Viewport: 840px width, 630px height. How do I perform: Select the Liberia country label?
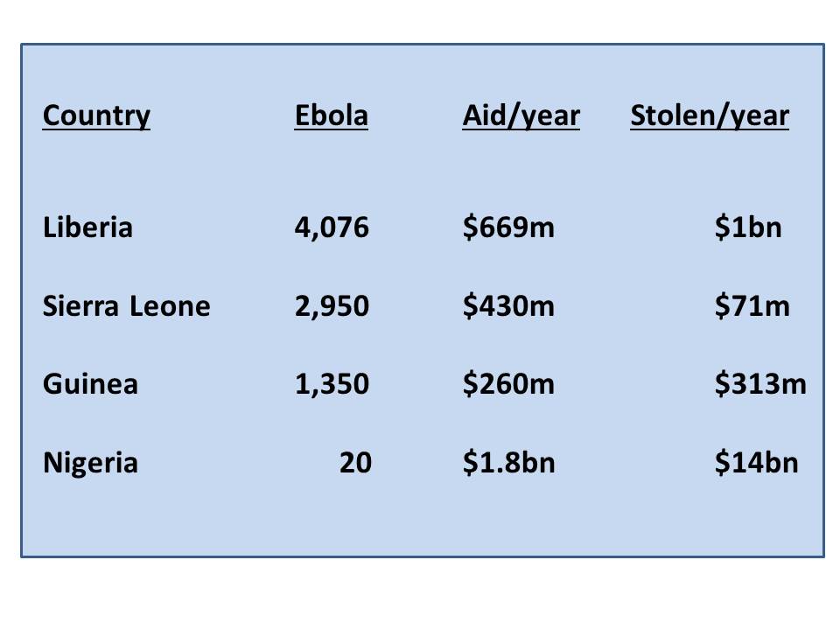pos(87,227)
